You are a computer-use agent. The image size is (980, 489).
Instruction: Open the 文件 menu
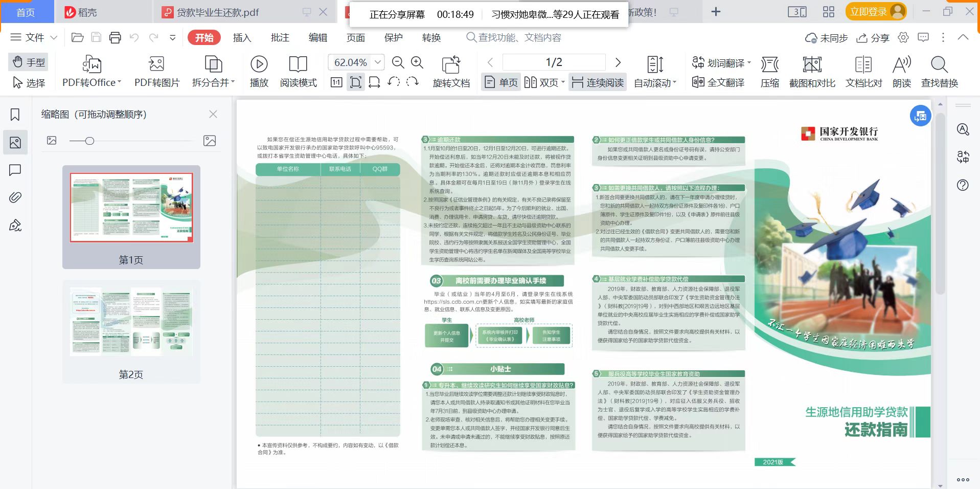coord(34,37)
